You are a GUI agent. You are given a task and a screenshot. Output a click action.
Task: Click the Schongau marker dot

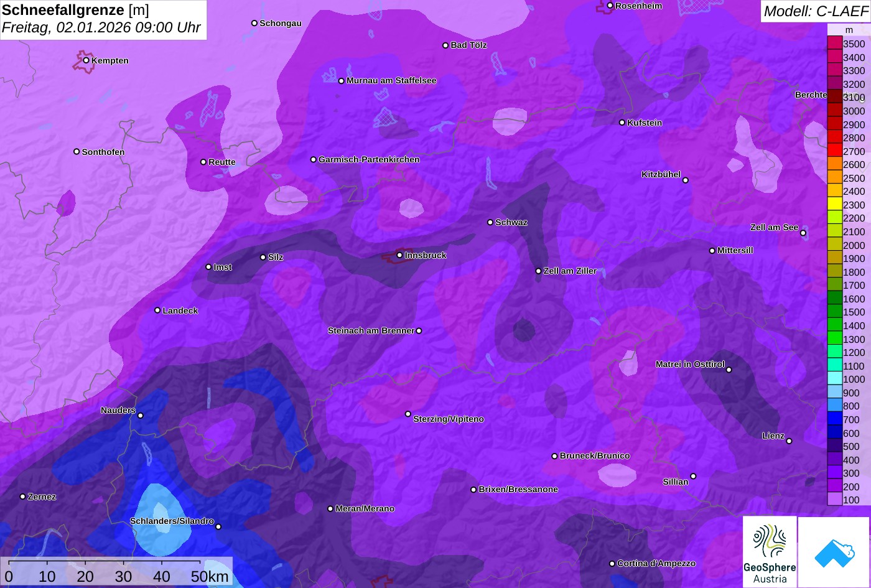pos(254,23)
